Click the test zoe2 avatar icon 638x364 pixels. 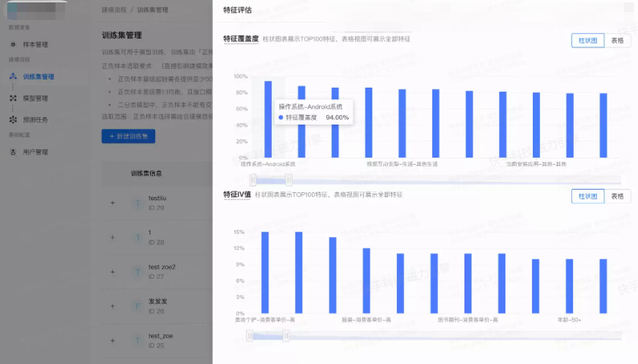(x=138, y=272)
